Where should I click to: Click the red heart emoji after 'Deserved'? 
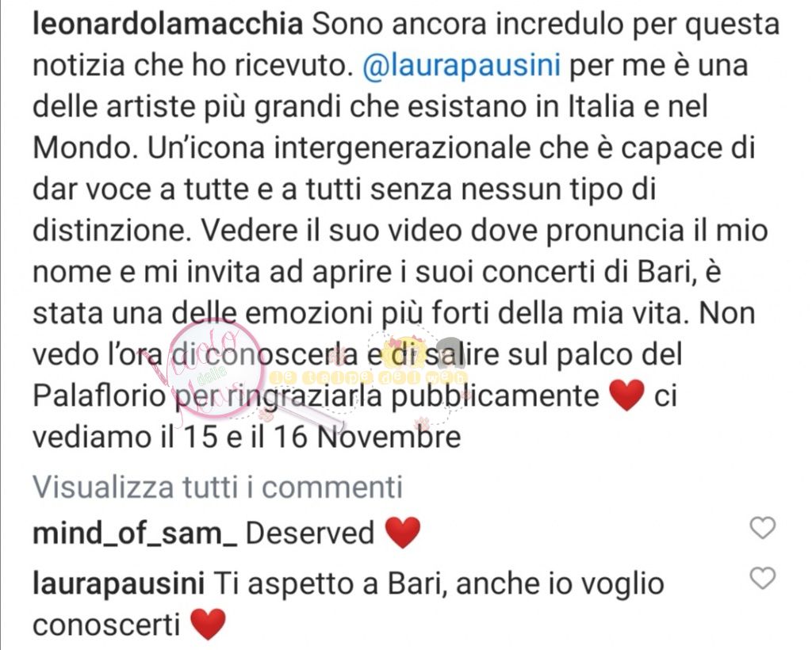click(403, 533)
